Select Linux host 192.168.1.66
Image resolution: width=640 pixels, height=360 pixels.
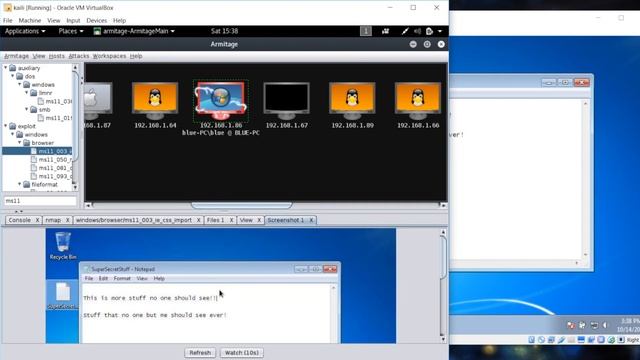point(418,101)
